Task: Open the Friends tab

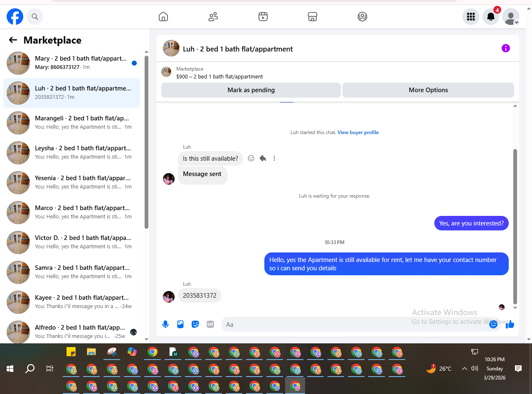Action: click(x=213, y=17)
